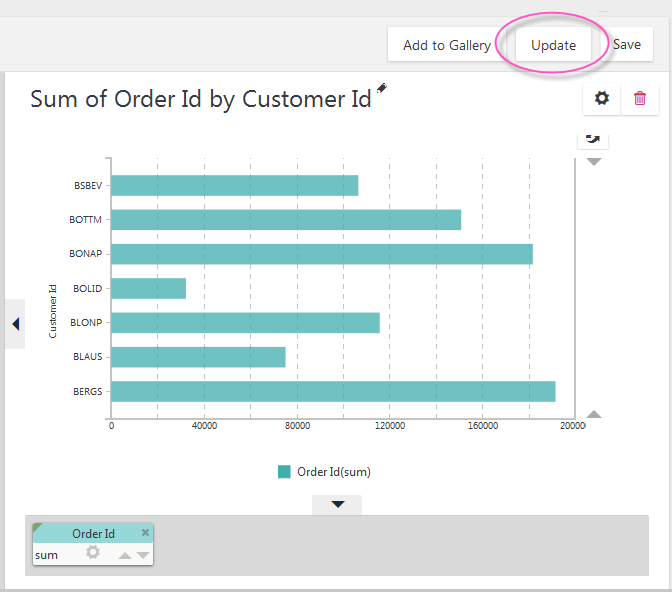Click the swap axes arrow icon
This screenshot has height=607, width=672.
(593, 139)
